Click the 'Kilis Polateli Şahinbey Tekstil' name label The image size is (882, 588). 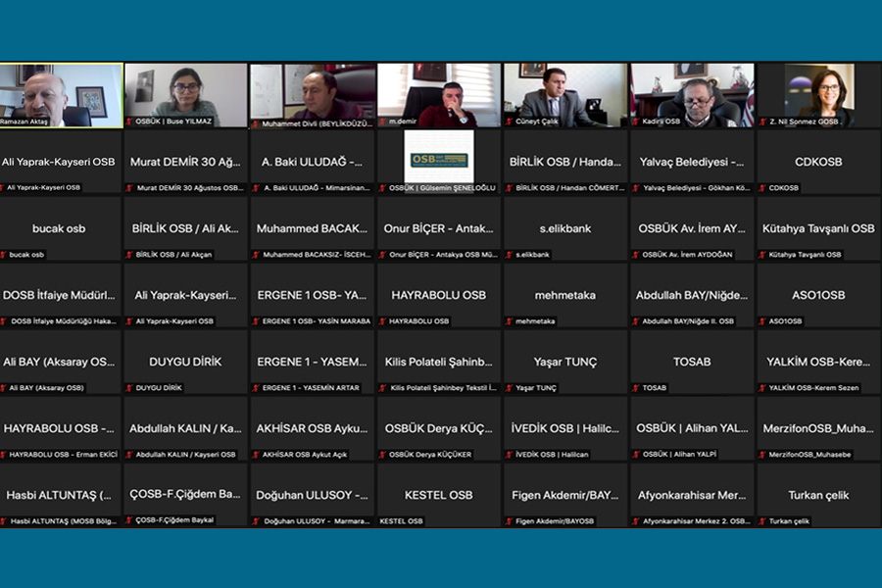443,388
